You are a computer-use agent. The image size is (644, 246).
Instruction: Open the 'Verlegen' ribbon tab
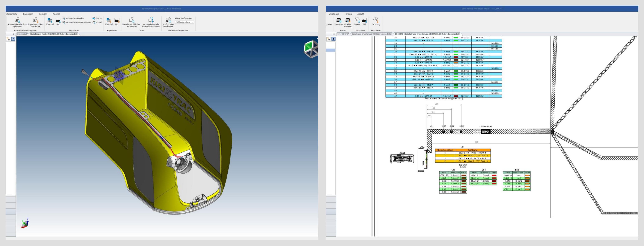click(43, 14)
